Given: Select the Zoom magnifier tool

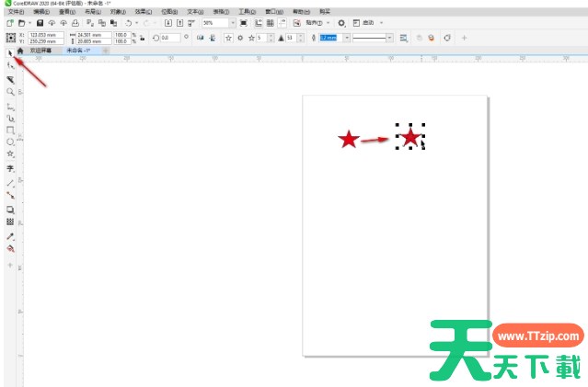Looking at the screenshot, I should pos(10,92).
